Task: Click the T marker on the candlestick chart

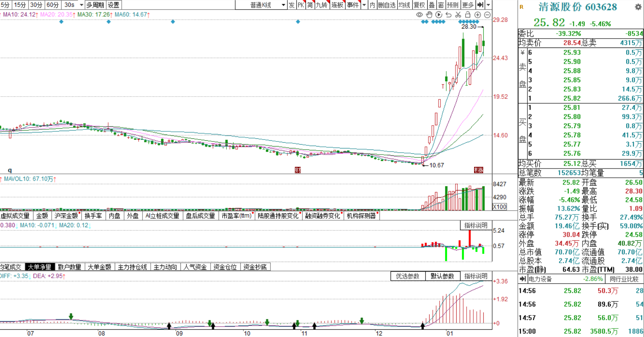Action: pos(443,87)
